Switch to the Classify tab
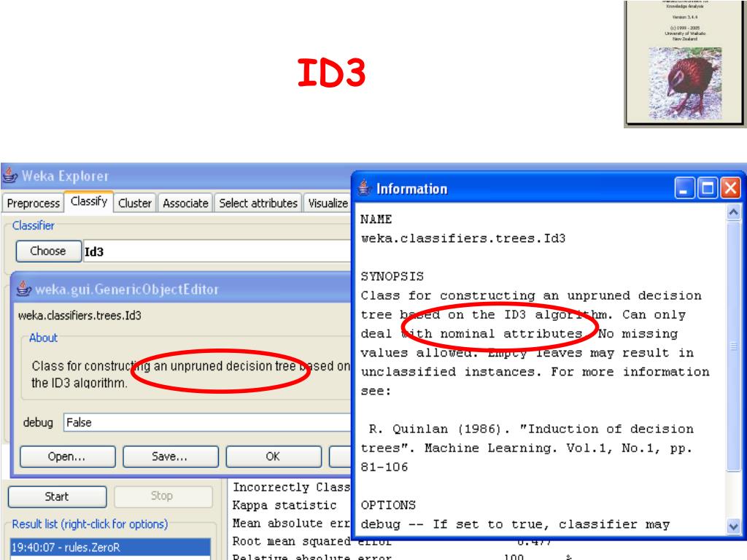This screenshot has height=560, width=747. pos(88,201)
